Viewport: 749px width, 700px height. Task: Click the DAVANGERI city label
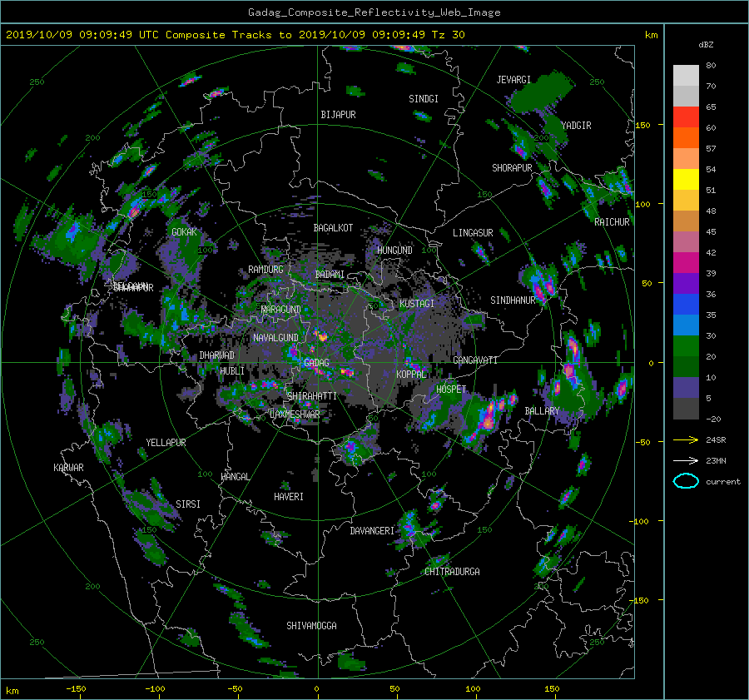[372, 531]
